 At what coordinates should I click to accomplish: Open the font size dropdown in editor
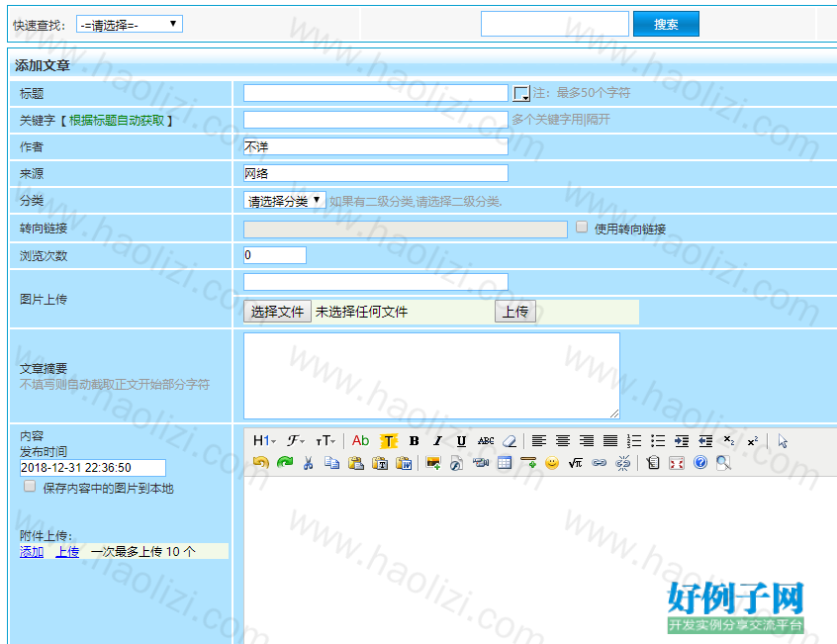[x=325, y=441]
